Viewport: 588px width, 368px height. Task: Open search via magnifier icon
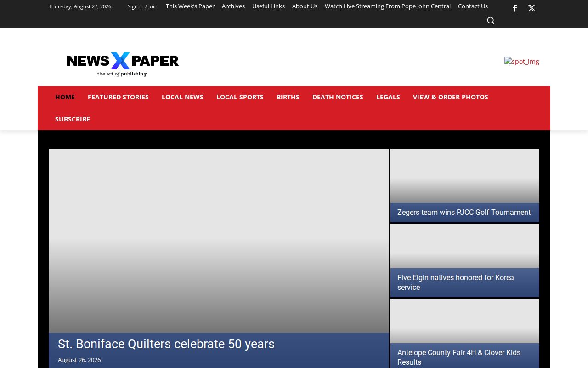coord(491,20)
